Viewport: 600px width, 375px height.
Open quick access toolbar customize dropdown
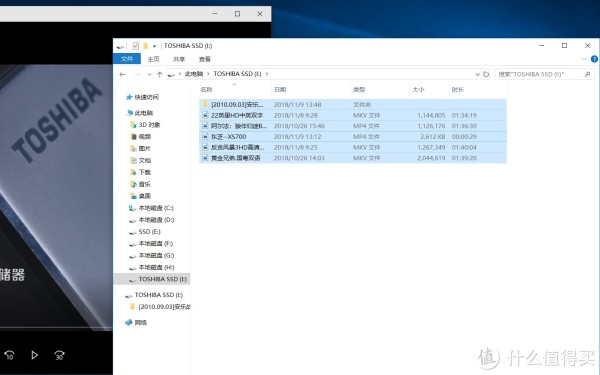click(x=154, y=46)
